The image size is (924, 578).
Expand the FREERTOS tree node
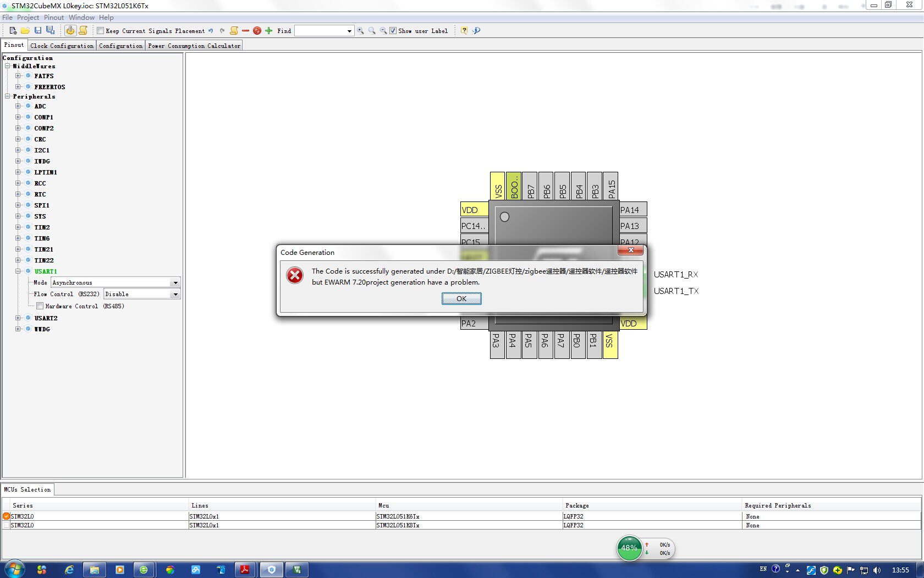18,87
